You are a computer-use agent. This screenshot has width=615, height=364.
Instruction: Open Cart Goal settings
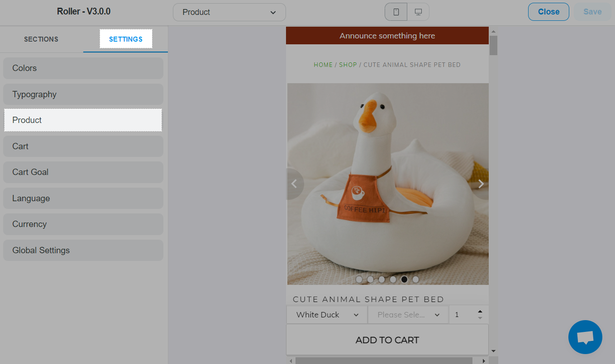coord(83,172)
